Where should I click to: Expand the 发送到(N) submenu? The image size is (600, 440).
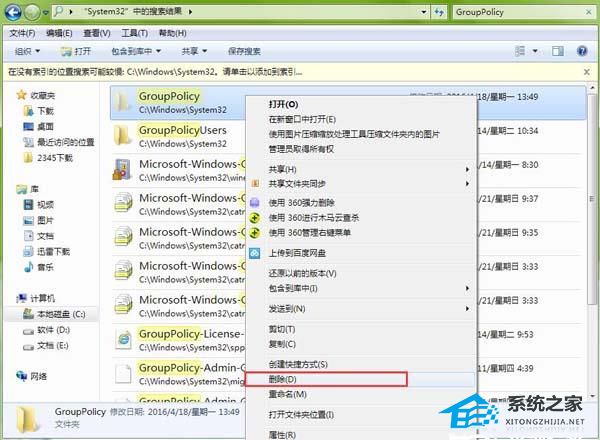point(361,309)
